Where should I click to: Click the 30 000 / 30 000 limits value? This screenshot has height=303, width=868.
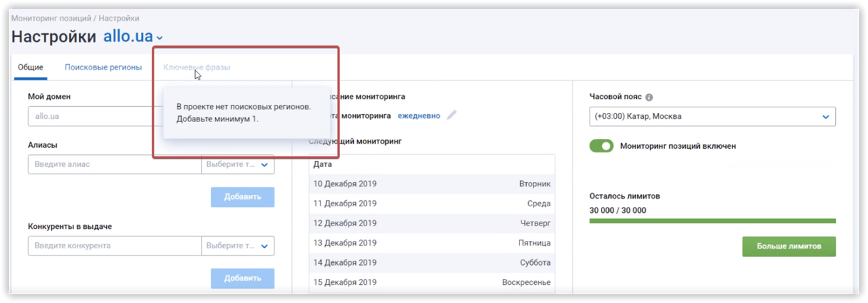point(618,210)
